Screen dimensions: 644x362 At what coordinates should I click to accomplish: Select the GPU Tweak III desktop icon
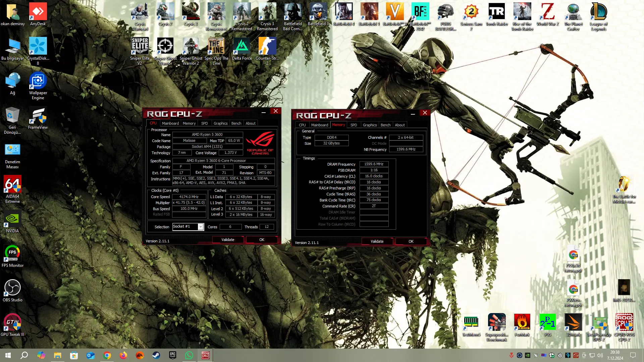point(12,325)
